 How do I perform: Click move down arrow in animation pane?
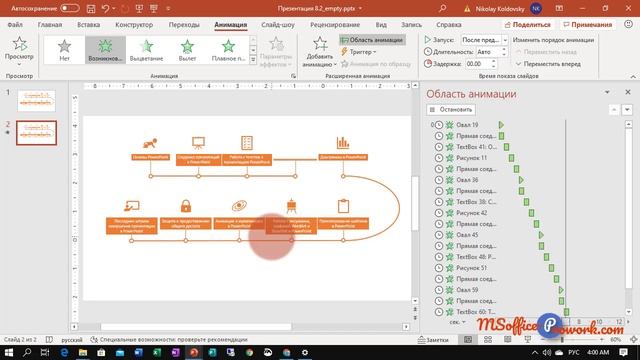[627, 109]
